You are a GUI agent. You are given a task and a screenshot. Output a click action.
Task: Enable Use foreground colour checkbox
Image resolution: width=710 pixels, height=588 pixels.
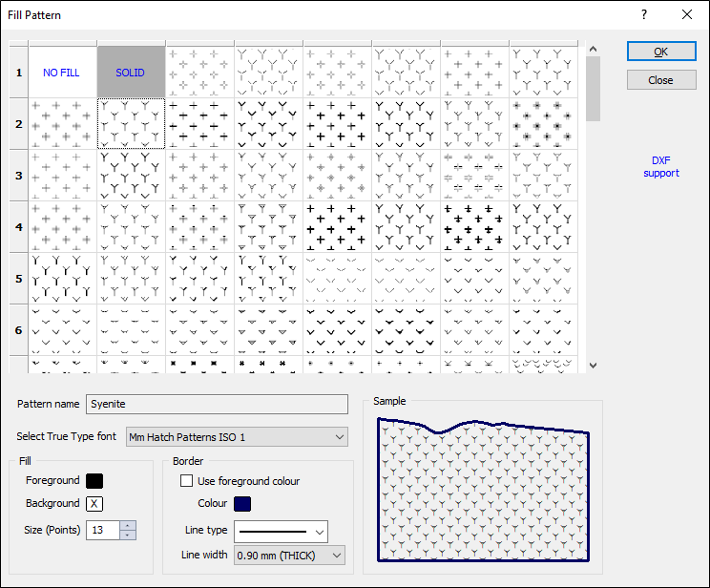click(x=187, y=481)
